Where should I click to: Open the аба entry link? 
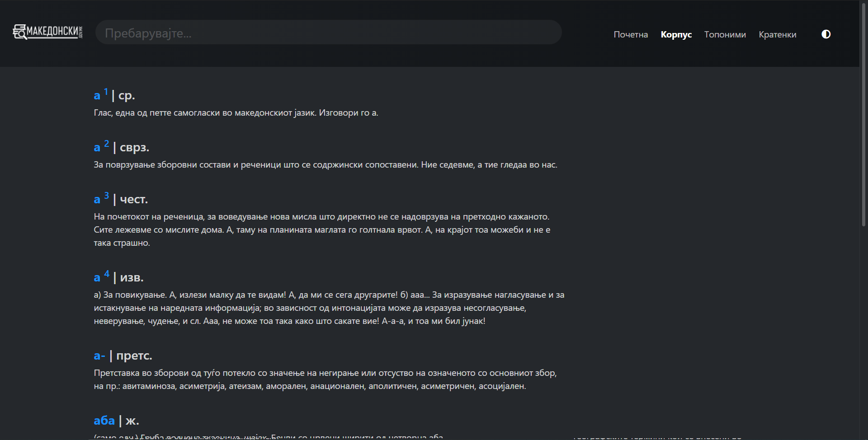[104, 421]
